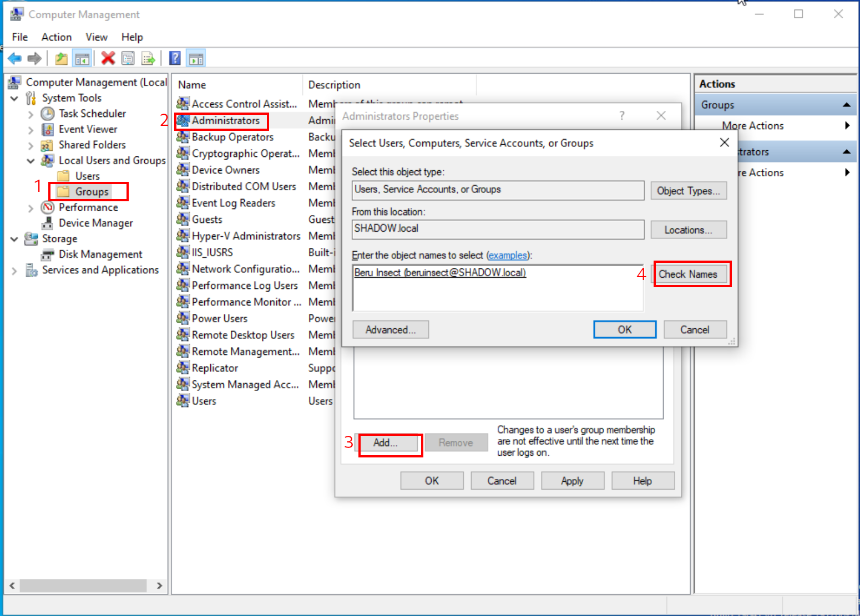Click the Check Names button
Image resolution: width=860 pixels, height=616 pixels.
pos(688,274)
